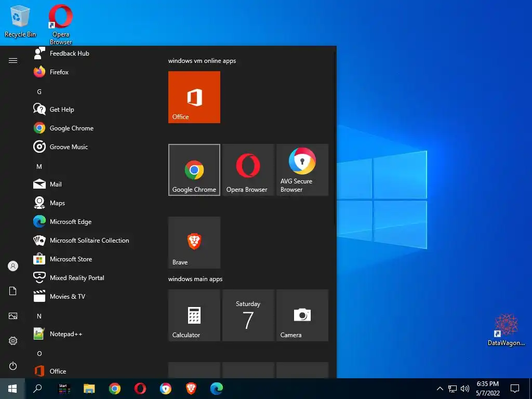Open the Opera Browser tile
This screenshot has height=399, width=532.
[248, 170]
